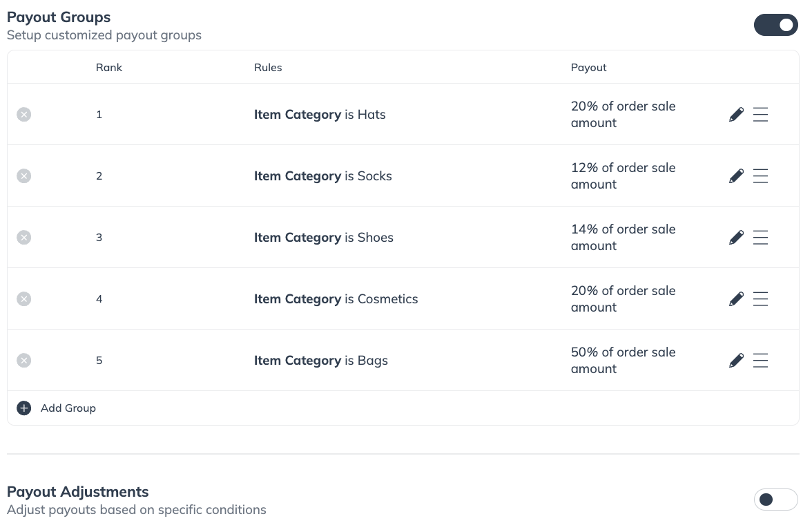Edit the Shoes payout group

point(736,238)
